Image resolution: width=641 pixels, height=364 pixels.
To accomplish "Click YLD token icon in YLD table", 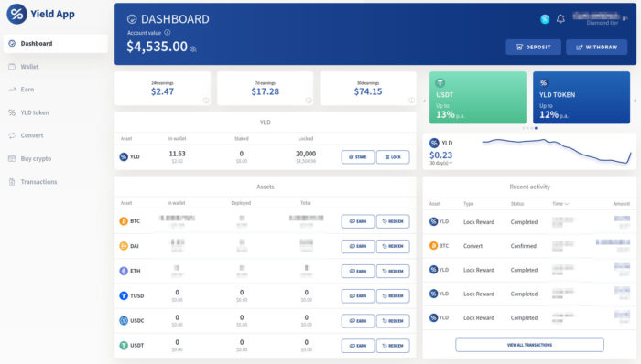I will pos(124,156).
